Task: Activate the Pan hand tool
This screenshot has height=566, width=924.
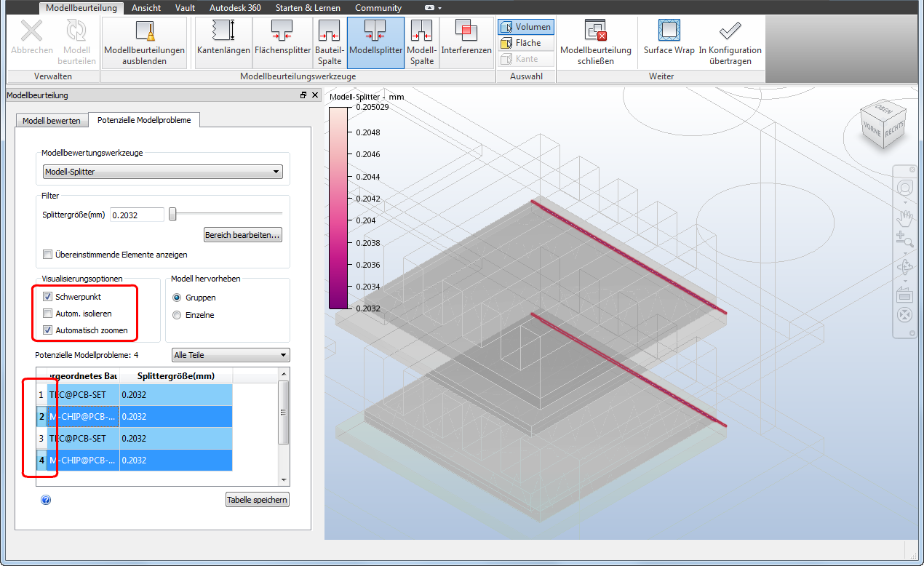Action: pos(905,217)
